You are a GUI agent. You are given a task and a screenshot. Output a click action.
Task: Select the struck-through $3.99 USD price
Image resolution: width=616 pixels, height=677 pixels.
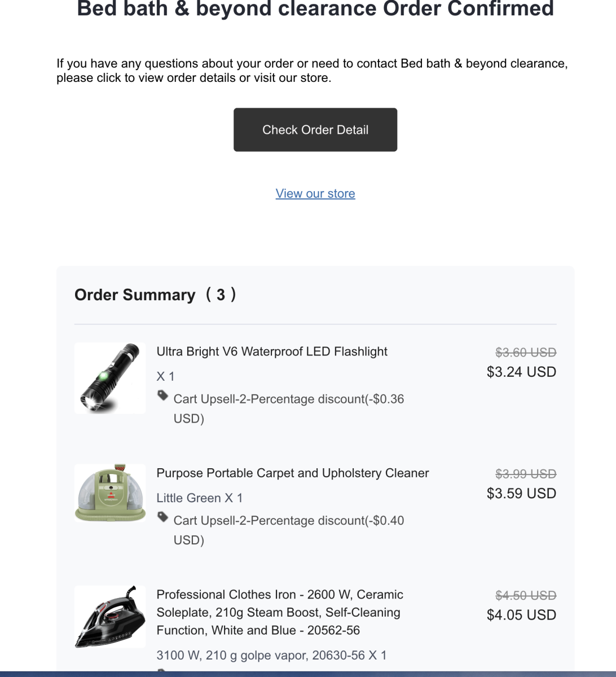(526, 474)
